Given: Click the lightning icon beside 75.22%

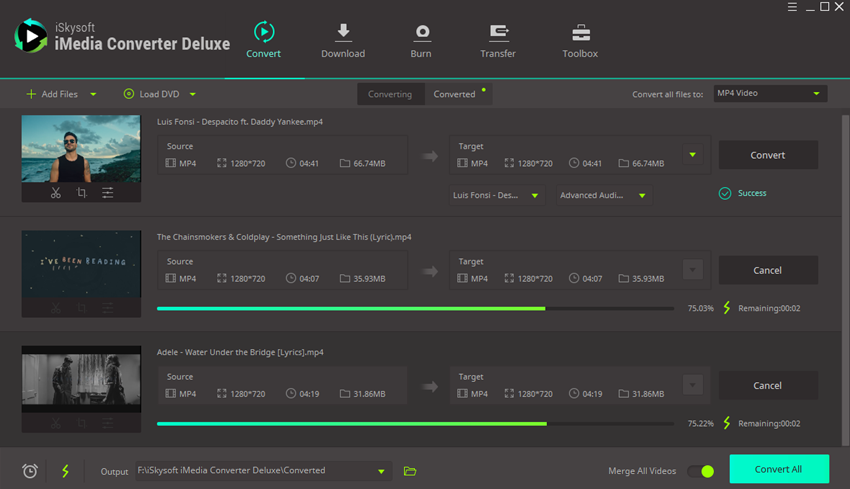Looking at the screenshot, I should coord(727,423).
